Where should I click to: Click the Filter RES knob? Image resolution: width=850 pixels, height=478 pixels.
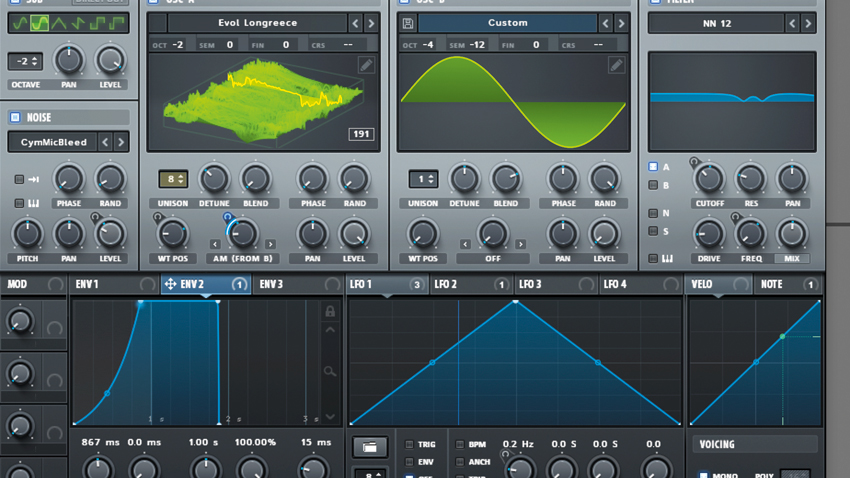click(751, 179)
